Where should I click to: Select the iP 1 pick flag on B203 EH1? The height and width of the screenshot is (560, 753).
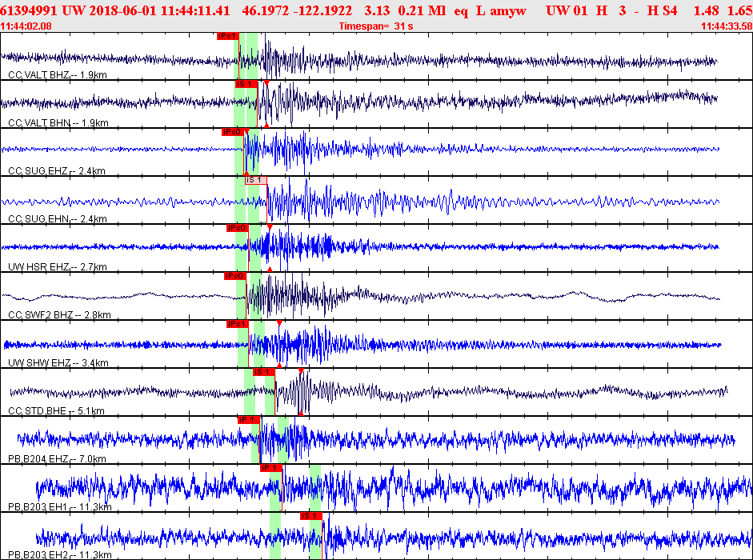coord(270,468)
